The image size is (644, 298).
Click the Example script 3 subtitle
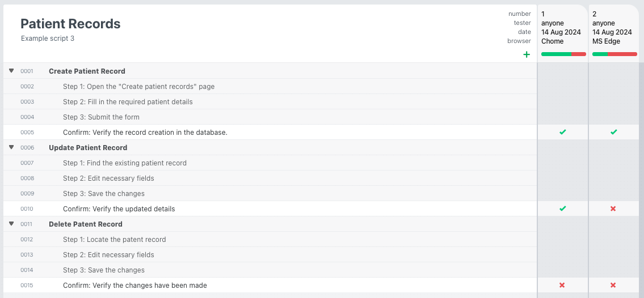click(x=48, y=39)
